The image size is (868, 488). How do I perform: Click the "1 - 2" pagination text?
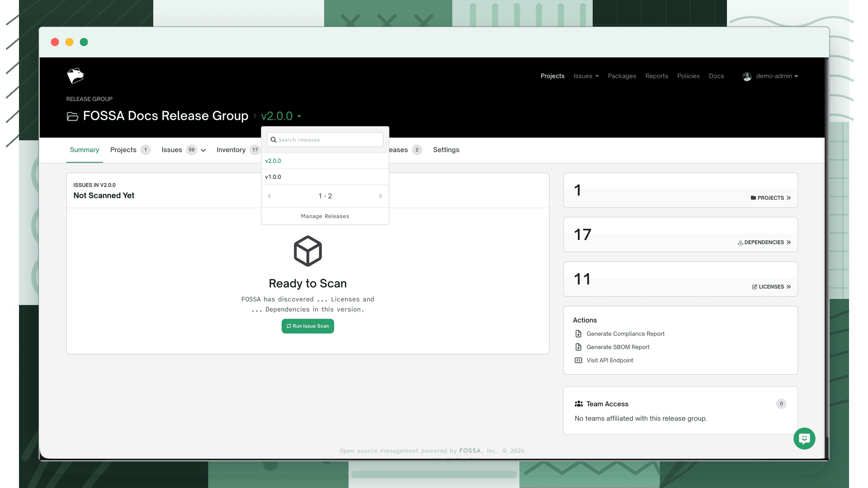point(325,196)
